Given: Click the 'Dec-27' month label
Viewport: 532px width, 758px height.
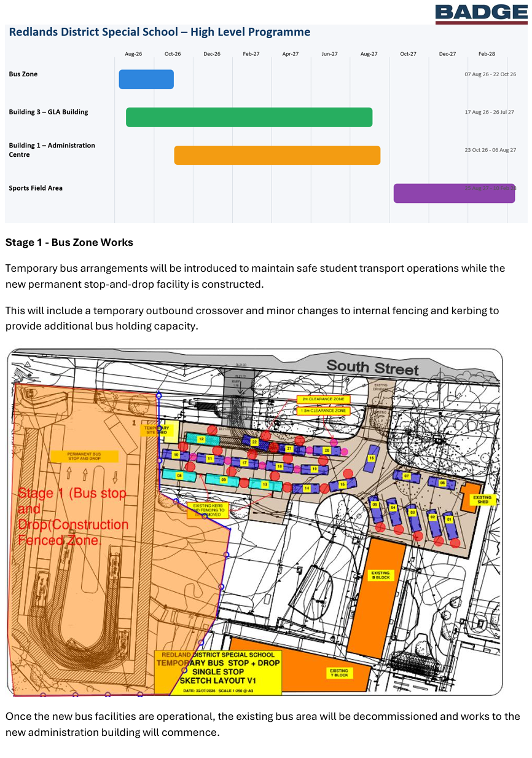Looking at the screenshot, I should point(448,54).
